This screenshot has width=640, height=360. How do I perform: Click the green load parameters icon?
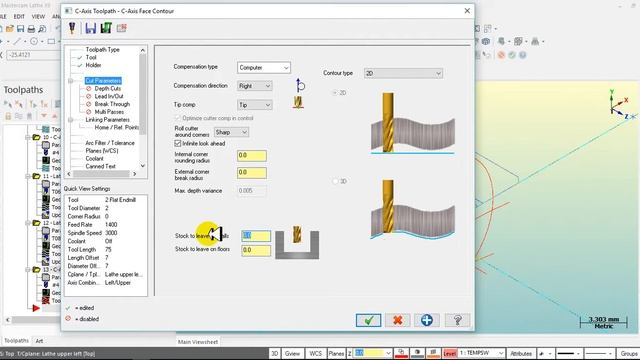(106, 28)
